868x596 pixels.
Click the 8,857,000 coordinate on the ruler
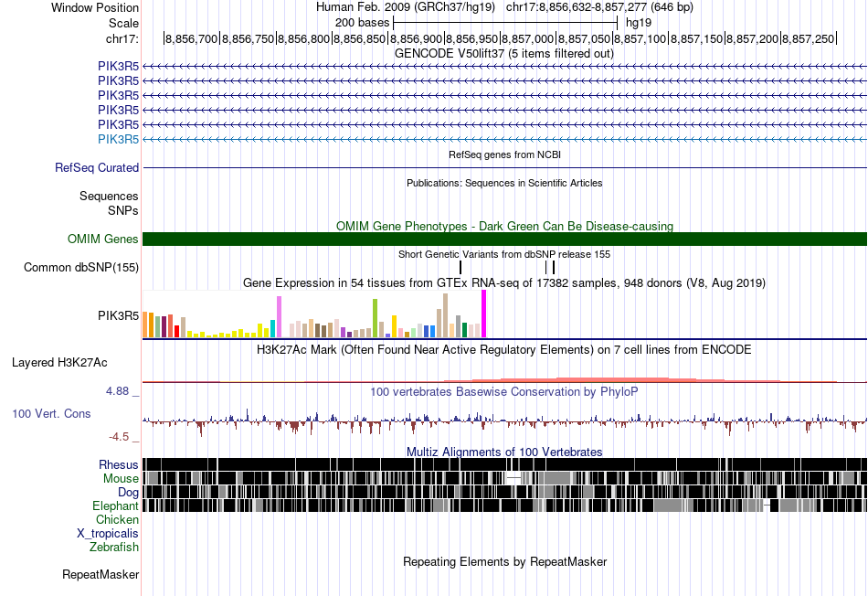[x=527, y=38]
